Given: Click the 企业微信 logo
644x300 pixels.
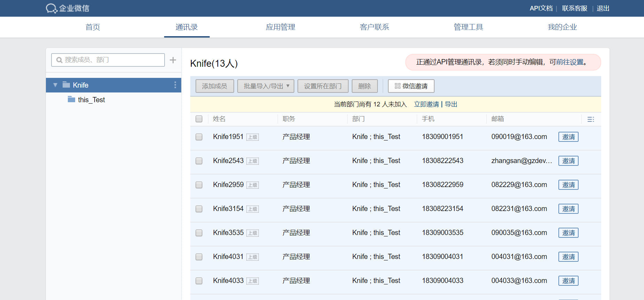Looking at the screenshot, I should 67,8.
